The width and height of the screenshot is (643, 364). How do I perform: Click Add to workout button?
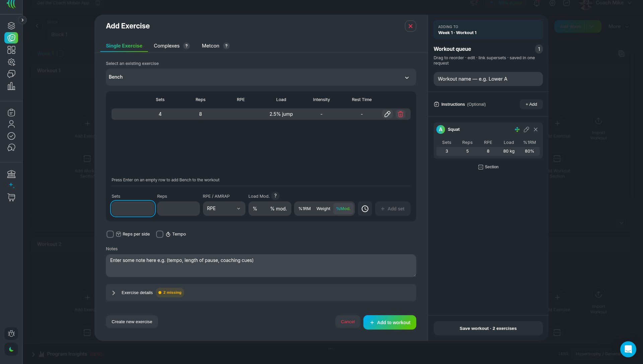tap(389, 323)
